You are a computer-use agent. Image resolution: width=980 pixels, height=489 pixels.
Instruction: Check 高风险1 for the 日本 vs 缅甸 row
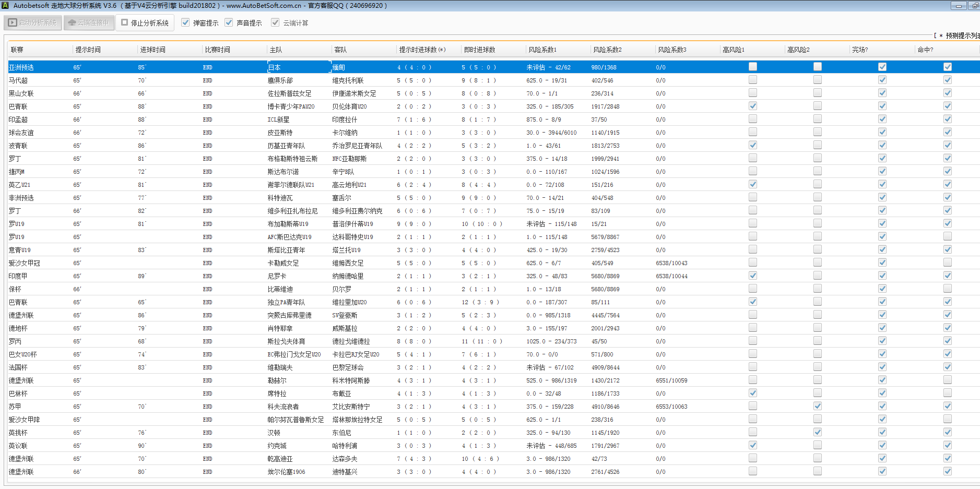pos(752,67)
